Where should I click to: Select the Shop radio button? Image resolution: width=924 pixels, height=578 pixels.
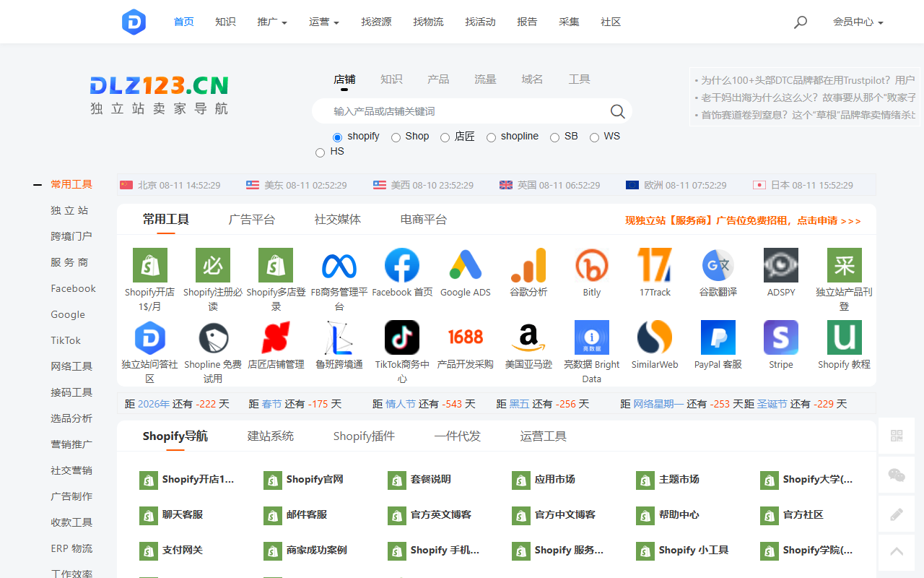point(396,137)
